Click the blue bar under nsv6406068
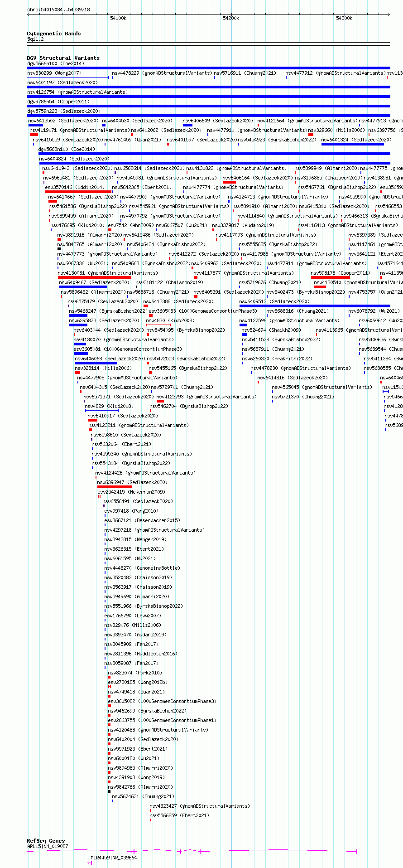Image resolution: width=403 pixels, height=868 pixels. pos(96,363)
